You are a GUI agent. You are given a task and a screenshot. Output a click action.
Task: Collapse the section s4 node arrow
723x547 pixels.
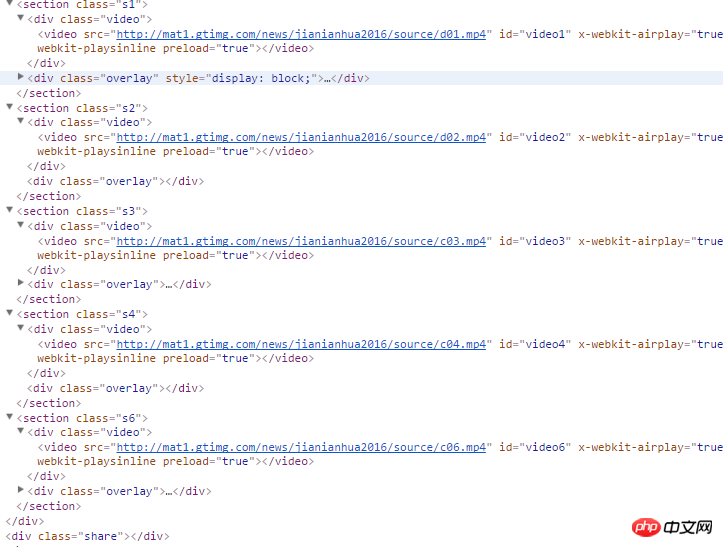pos(9,313)
